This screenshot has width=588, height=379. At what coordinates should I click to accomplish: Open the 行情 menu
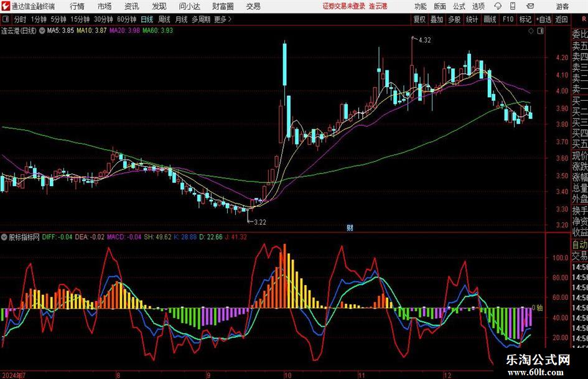tap(77, 6)
